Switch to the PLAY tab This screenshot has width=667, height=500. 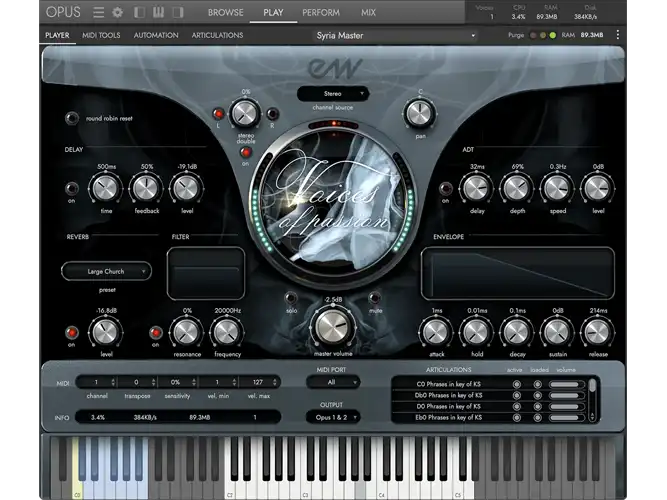273,12
